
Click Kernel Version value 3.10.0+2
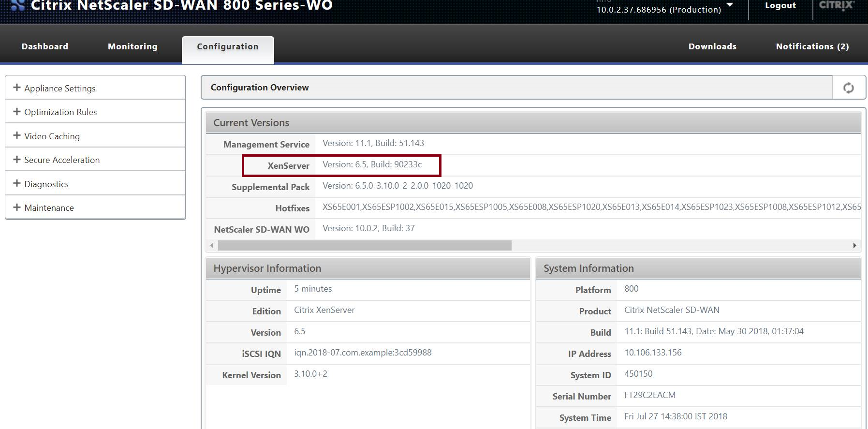[310, 374]
